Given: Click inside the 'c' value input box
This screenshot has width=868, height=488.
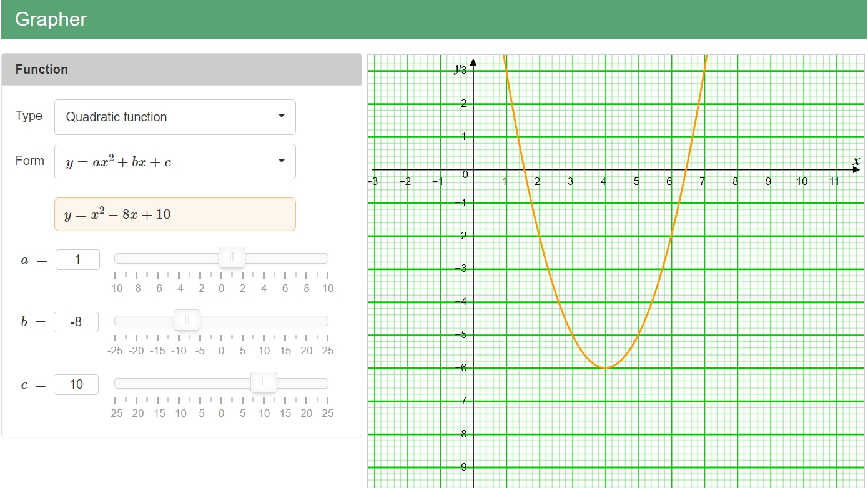Looking at the screenshot, I should (x=76, y=384).
